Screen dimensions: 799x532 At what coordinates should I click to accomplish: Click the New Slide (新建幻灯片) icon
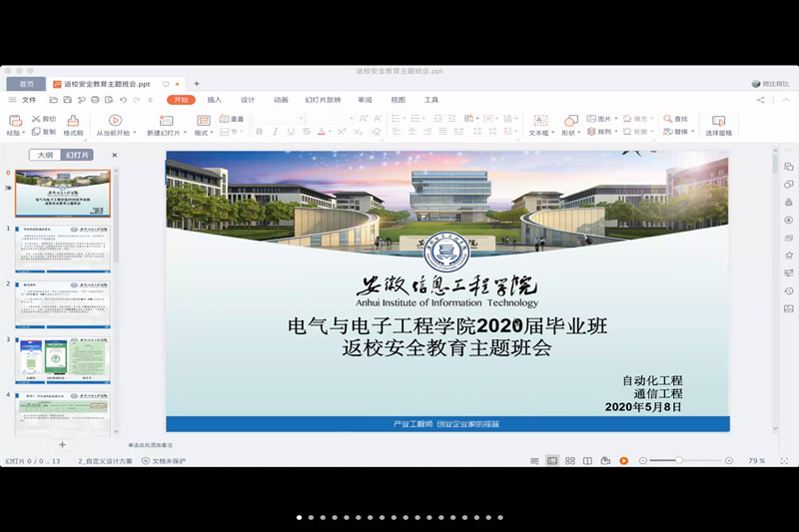pos(163,121)
